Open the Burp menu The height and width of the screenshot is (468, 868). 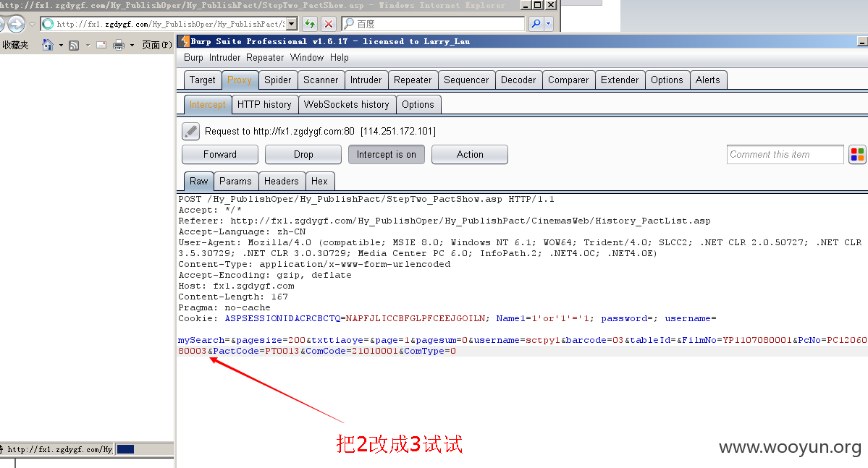pos(193,58)
